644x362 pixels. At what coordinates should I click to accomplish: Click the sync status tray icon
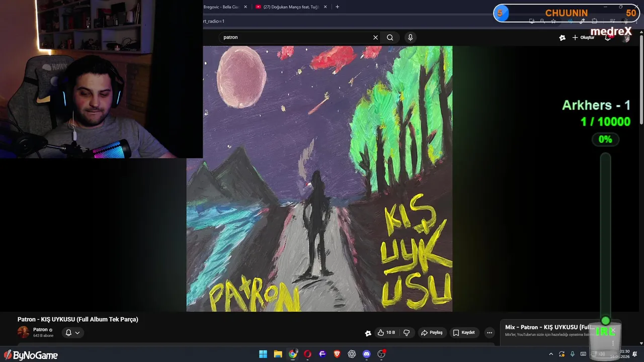coord(561,354)
